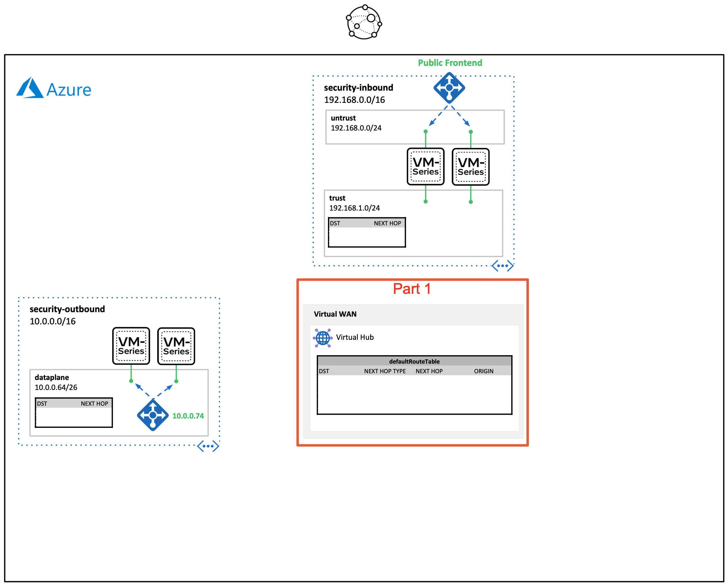Image resolution: width=728 pixels, height=587 pixels.
Task: Click the Public Frontend label
Action: pyautogui.click(x=450, y=63)
